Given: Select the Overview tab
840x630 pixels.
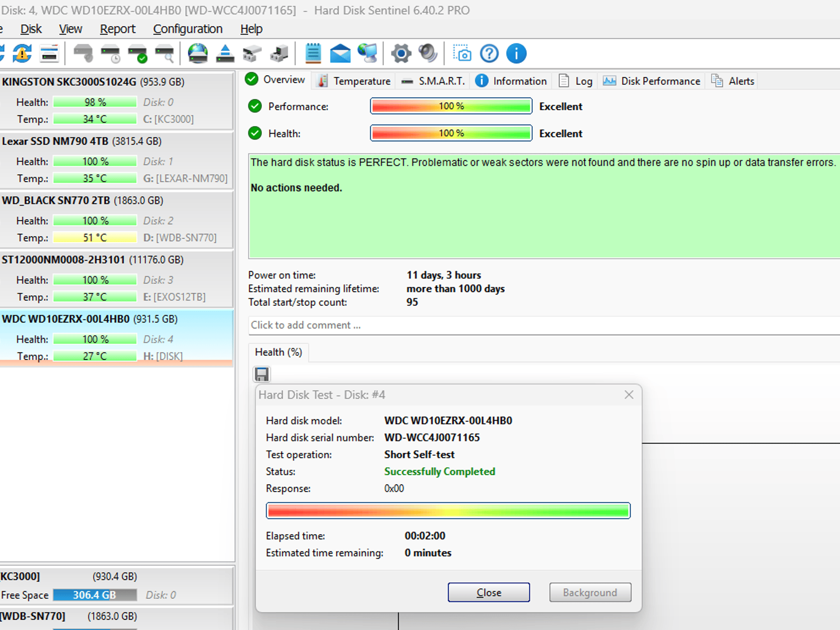Looking at the screenshot, I should click(275, 80).
